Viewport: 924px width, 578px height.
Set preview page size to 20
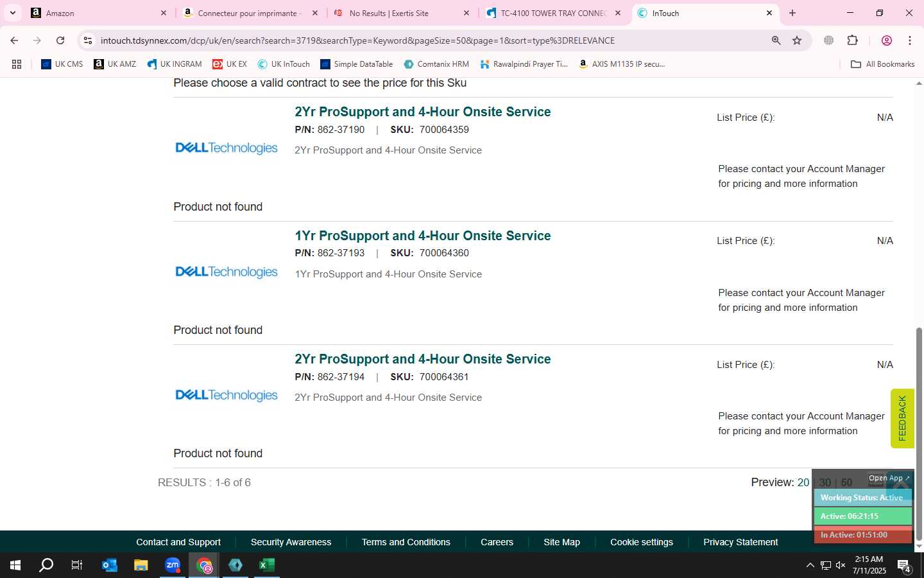pyautogui.click(x=803, y=482)
